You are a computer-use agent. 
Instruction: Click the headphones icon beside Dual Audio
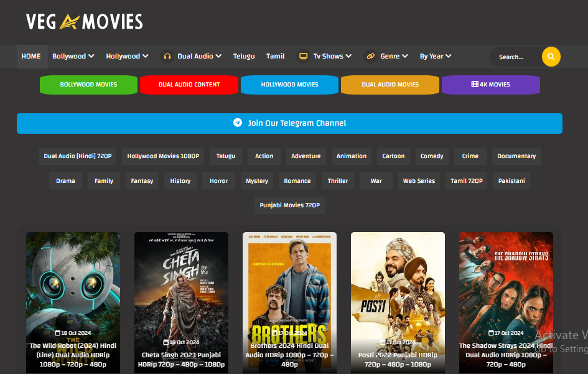coord(167,56)
